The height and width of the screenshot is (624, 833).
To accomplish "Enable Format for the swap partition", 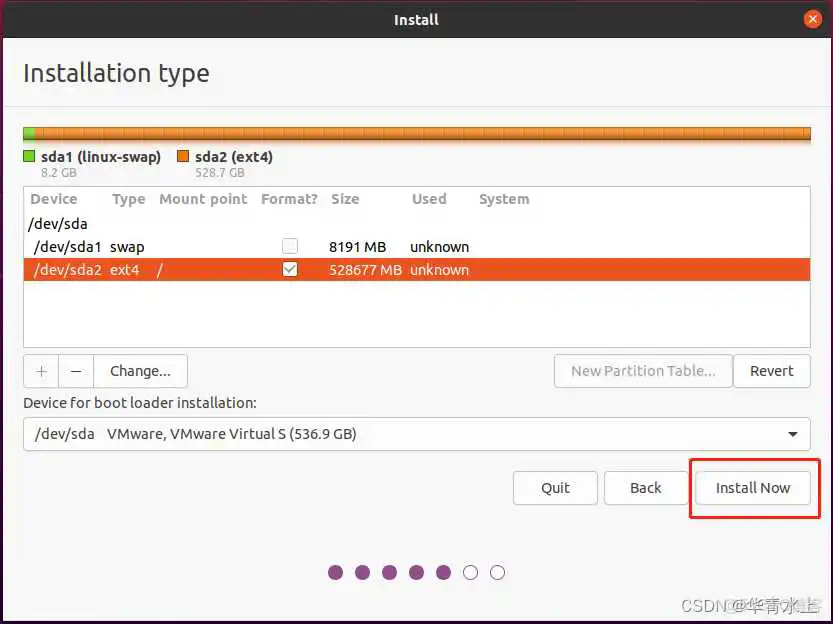I will (290, 246).
